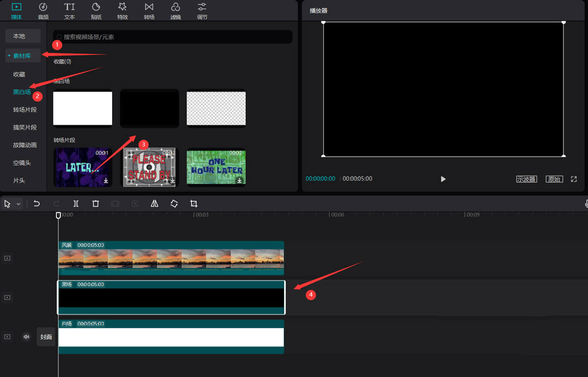Delete the selected clip with trash icon
Screen dimensions: 588x377
tap(96, 203)
